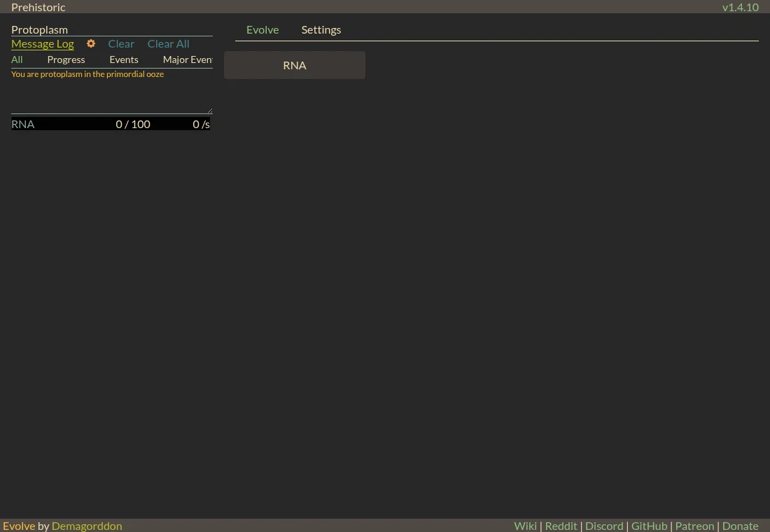Select the All messages filter
This screenshot has width=770, height=532.
[17, 59]
